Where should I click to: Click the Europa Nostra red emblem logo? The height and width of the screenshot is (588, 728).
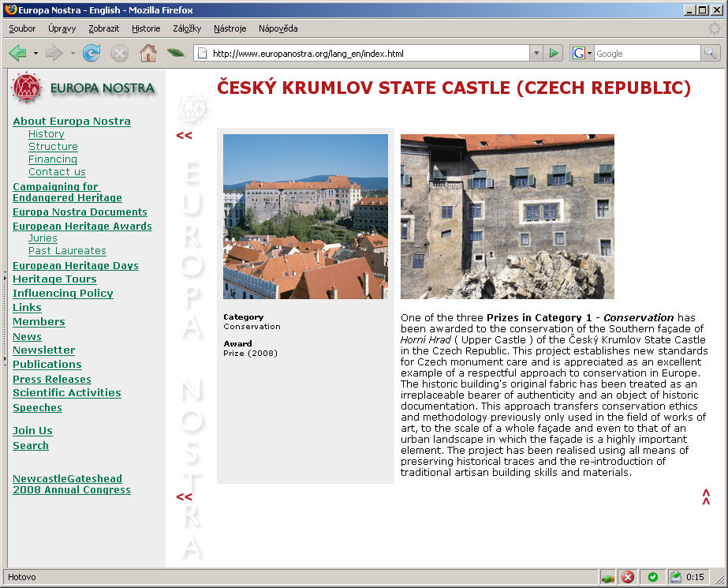pyautogui.click(x=27, y=87)
